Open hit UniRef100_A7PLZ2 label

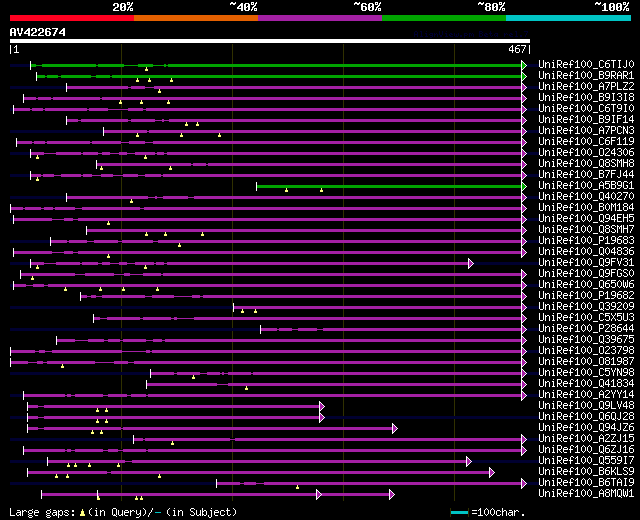tap(586, 87)
